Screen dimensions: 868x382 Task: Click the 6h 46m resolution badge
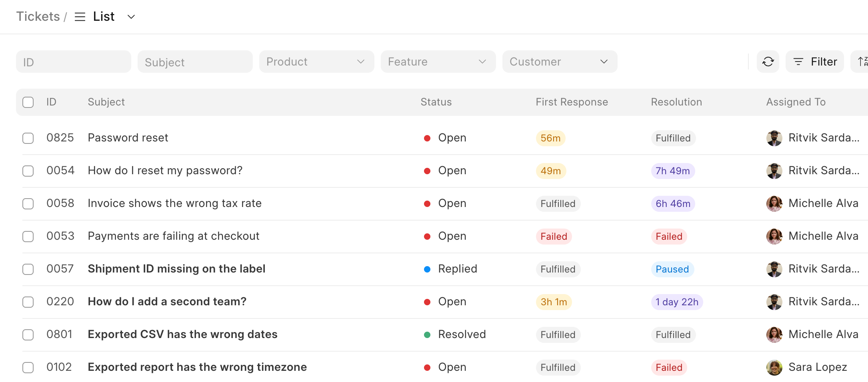pos(673,204)
